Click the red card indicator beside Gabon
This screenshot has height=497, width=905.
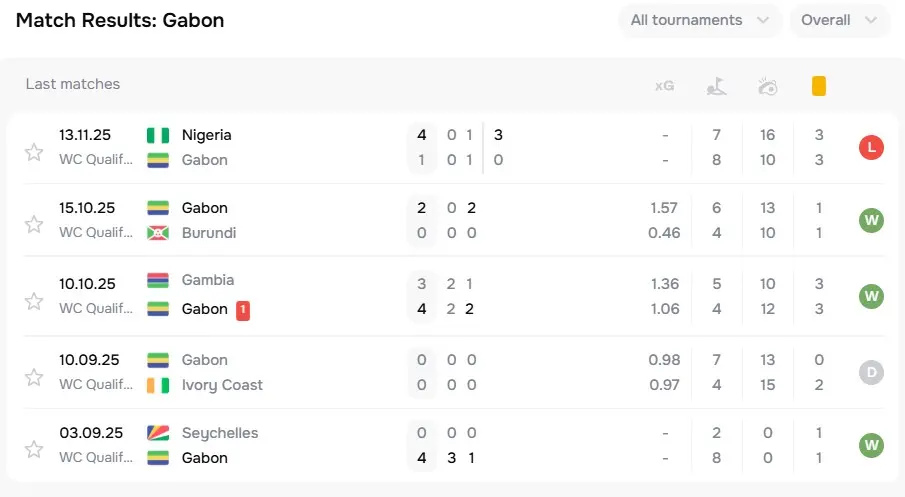[x=243, y=310]
